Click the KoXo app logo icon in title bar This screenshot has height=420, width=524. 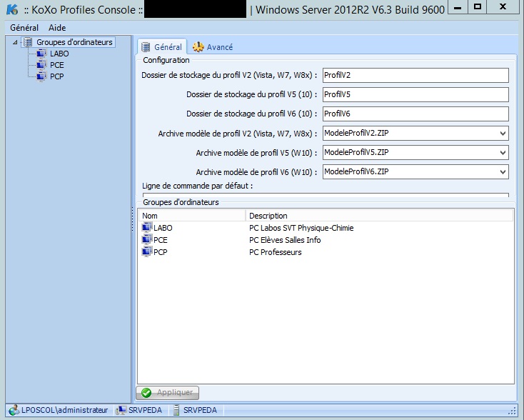[x=12, y=9]
